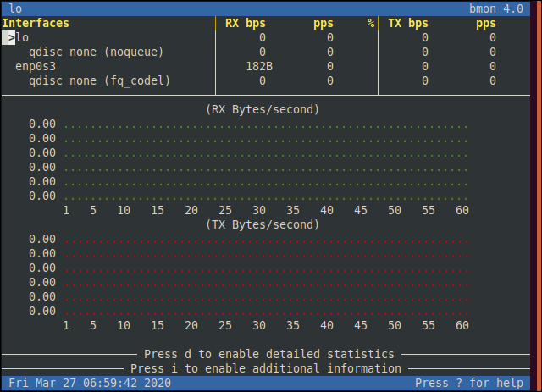Click the top green dotted RX graph line
The width and height of the screenshot is (542, 392).
[266, 127]
